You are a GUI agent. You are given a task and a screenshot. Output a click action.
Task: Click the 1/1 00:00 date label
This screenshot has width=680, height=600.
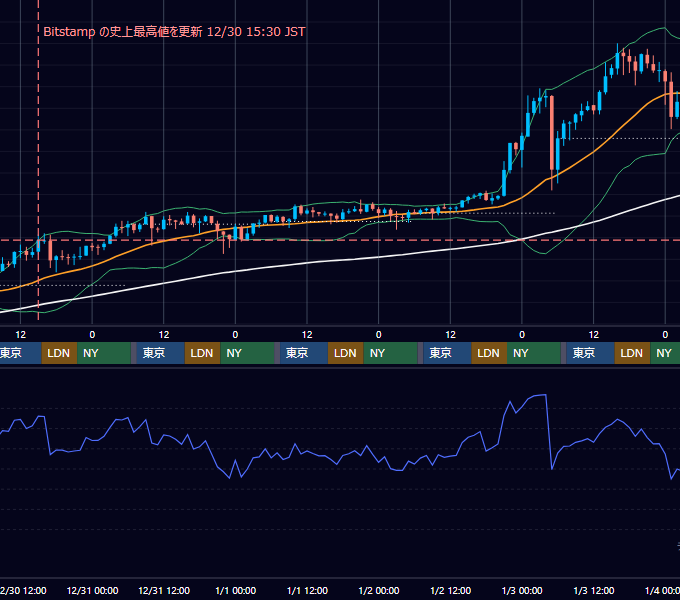(235, 590)
